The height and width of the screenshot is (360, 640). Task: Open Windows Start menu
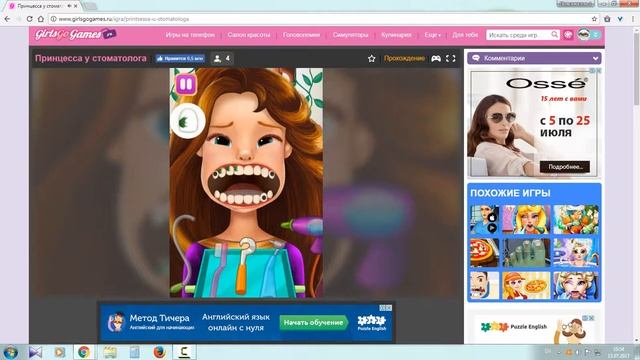click(x=10, y=352)
